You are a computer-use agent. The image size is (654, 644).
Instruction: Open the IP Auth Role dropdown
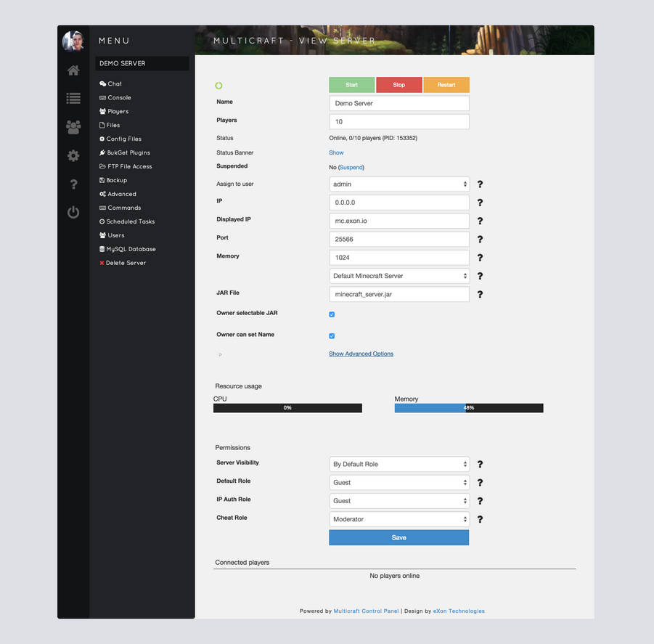[x=399, y=500]
